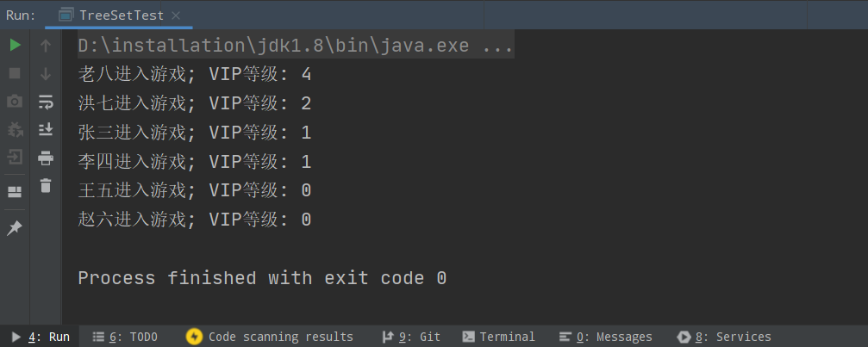Select the TreeSetTest run tab
868x347 pixels.
click(x=119, y=15)
